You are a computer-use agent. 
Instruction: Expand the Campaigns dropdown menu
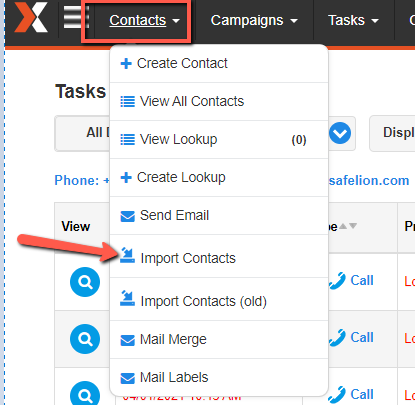pyautogui.click(x=254, y=20)
